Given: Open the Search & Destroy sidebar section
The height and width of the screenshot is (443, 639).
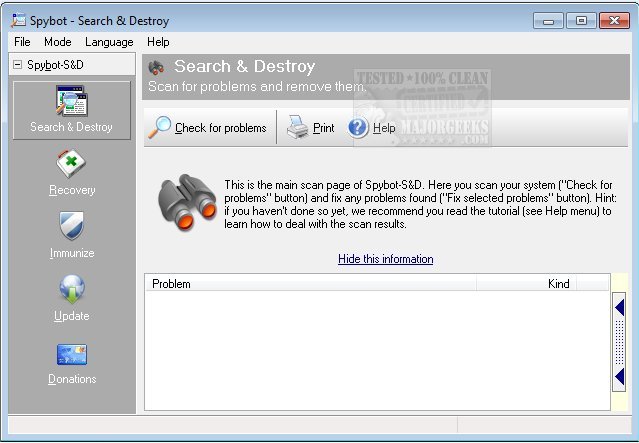Looking at the screenshot, I should click(x=72, y=110).
